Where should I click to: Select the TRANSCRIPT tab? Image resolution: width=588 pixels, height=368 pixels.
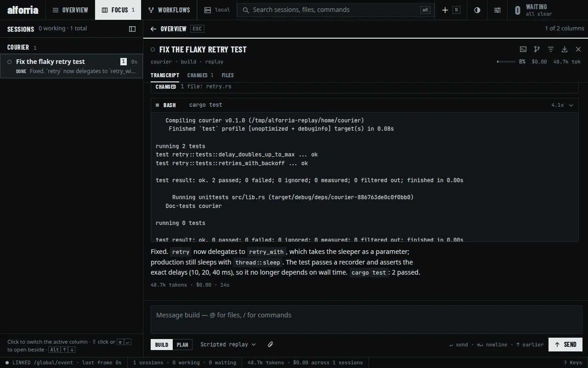pos(165,75)
